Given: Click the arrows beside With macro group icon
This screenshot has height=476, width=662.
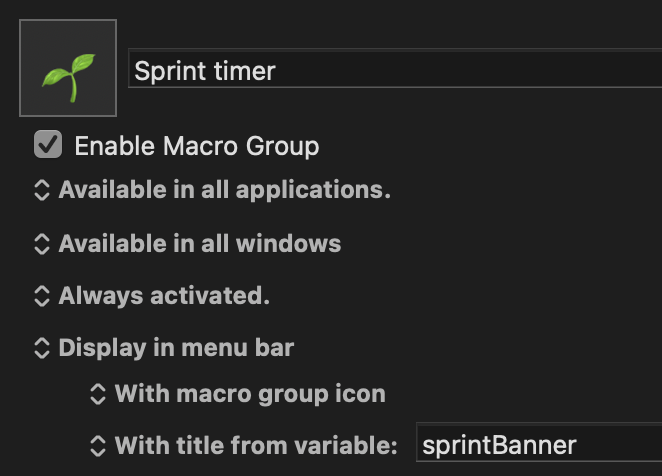Looking at the screenshot, I should [98, 394].
